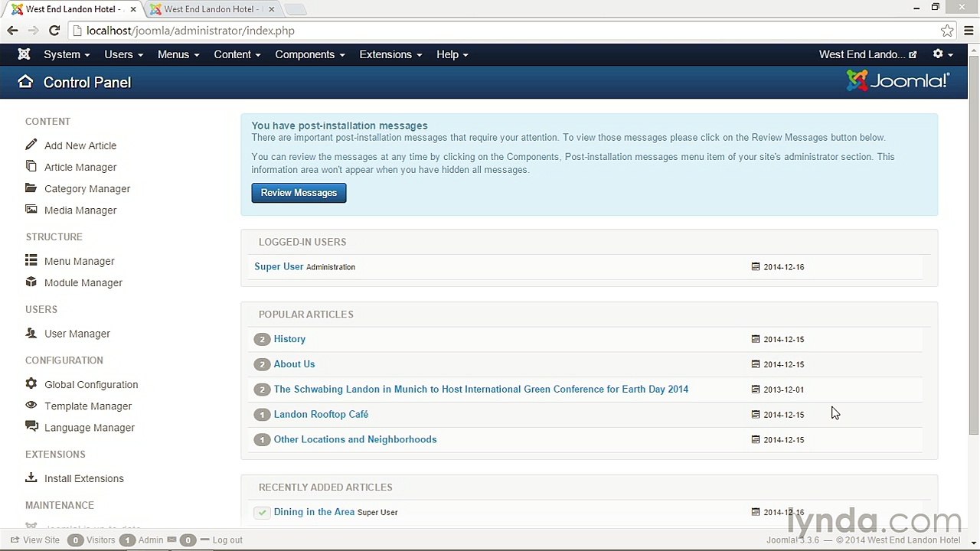Image resolution: width=980 pixels, height=551 pixels.
Task: Click the Category Manager folder icon
Action: (31, 187)
